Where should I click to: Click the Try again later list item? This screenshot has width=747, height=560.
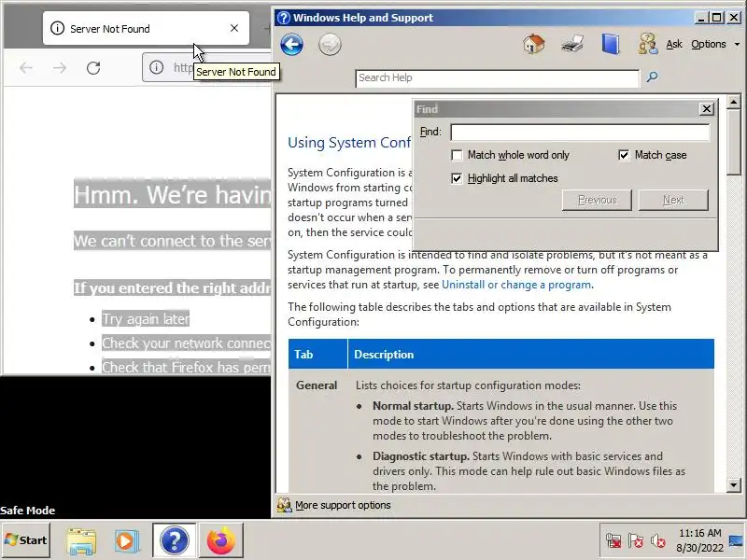146,318
